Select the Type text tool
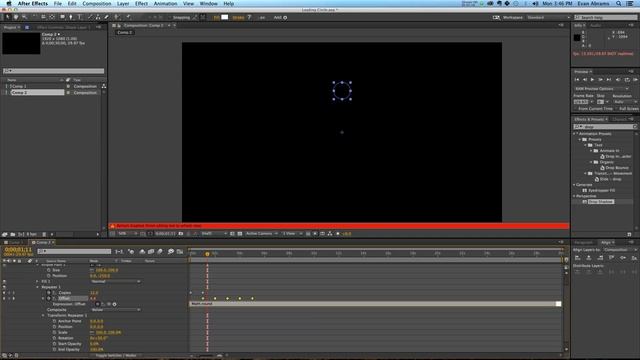Image resolution: width=640 pixels, height=360 pixels. click(80, 17)
